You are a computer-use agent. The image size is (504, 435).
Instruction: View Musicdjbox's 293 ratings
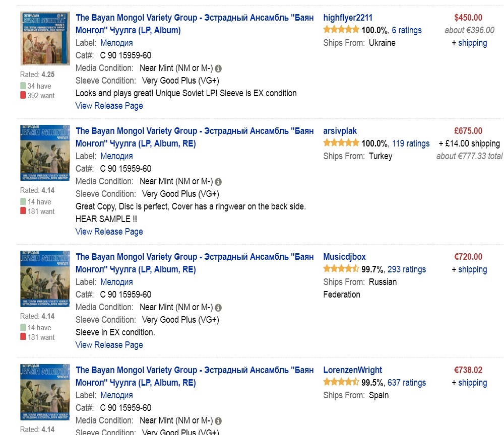tap(407, 269)
